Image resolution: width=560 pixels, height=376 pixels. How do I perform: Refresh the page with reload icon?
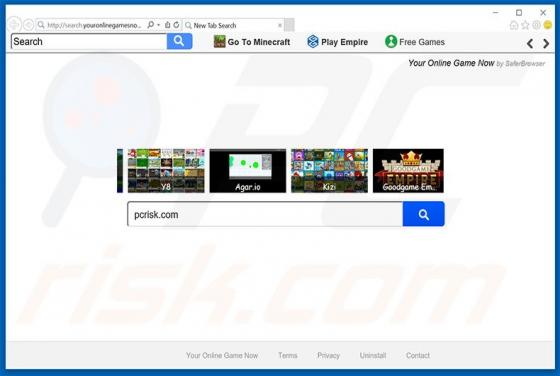tap(176, 25)
